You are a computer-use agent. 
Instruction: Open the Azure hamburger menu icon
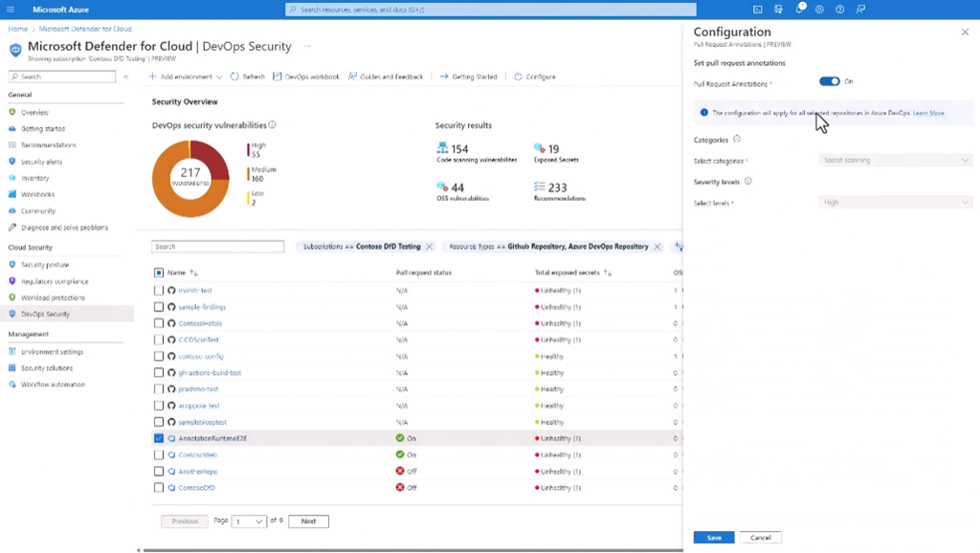[x=11, y=10]
